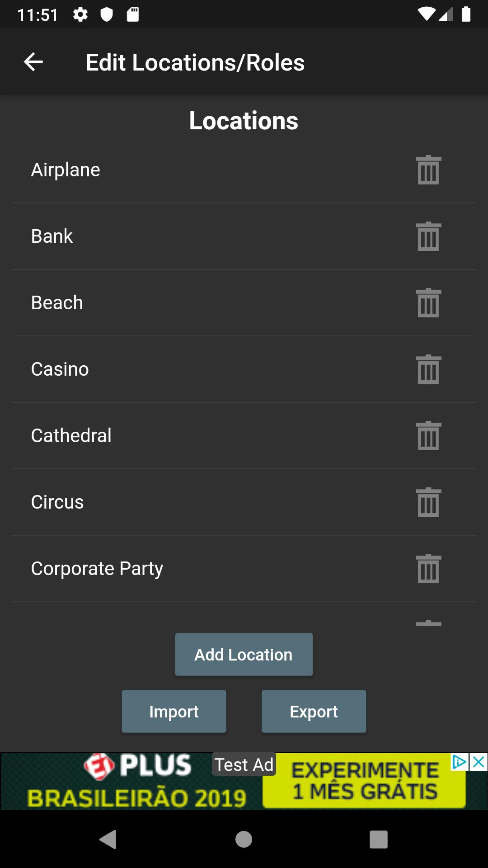Tap the Export button
This screenshot has height=868, width=488.
(314, 712)
